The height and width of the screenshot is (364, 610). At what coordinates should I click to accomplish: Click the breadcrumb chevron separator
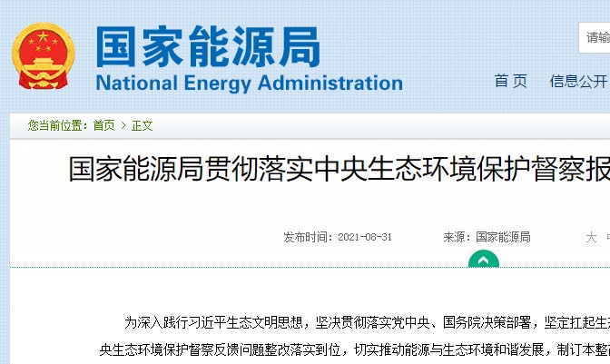coord(123,125)
